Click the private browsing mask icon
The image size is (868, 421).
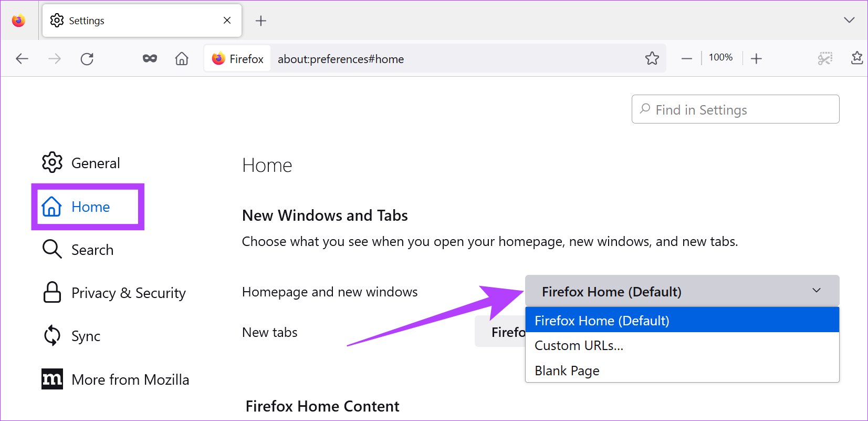[150, 59]
